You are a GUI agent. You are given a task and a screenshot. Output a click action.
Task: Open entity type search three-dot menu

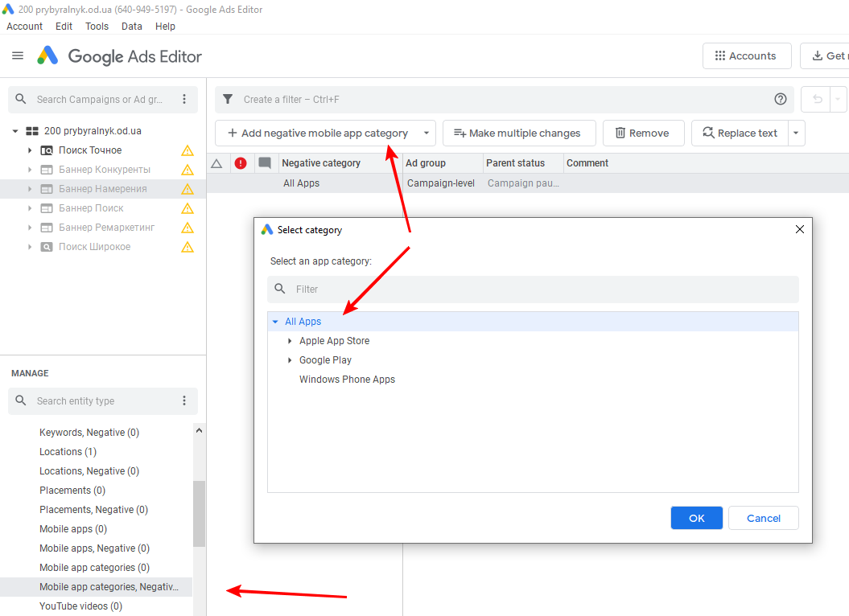[x=184, y=400]
